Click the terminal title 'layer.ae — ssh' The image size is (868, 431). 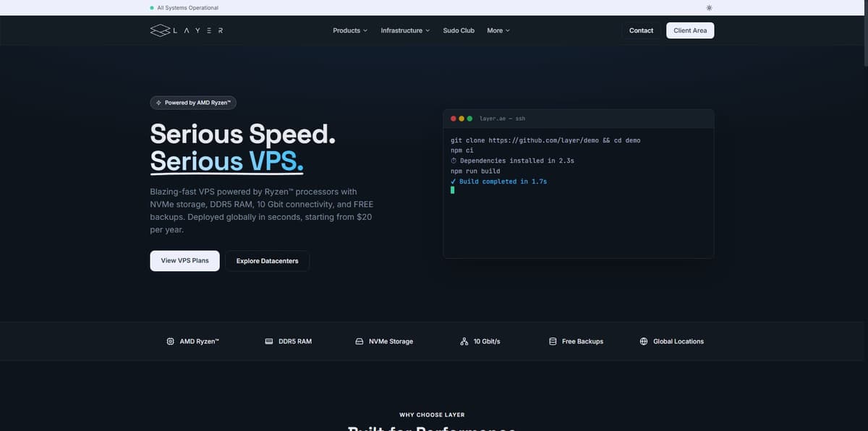[x=502, y=119]
